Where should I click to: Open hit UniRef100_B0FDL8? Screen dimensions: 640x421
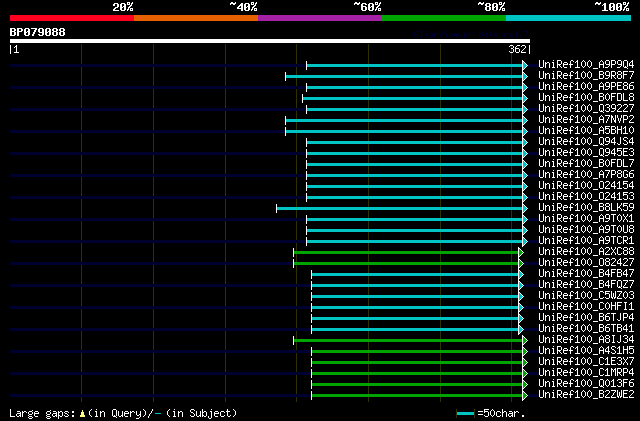pyautogui.click(x=586, y=98)
